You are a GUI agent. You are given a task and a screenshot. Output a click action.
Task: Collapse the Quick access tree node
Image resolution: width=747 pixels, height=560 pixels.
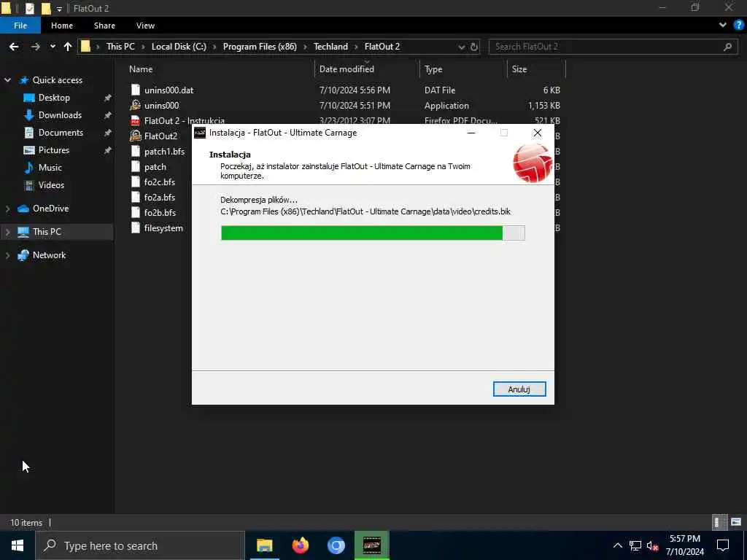click(7, 80)
